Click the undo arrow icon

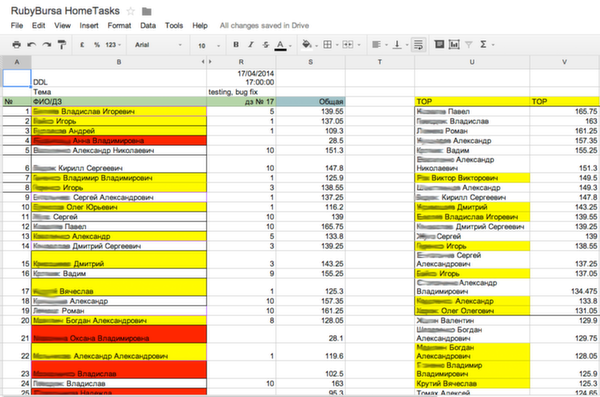coord(32,45)
